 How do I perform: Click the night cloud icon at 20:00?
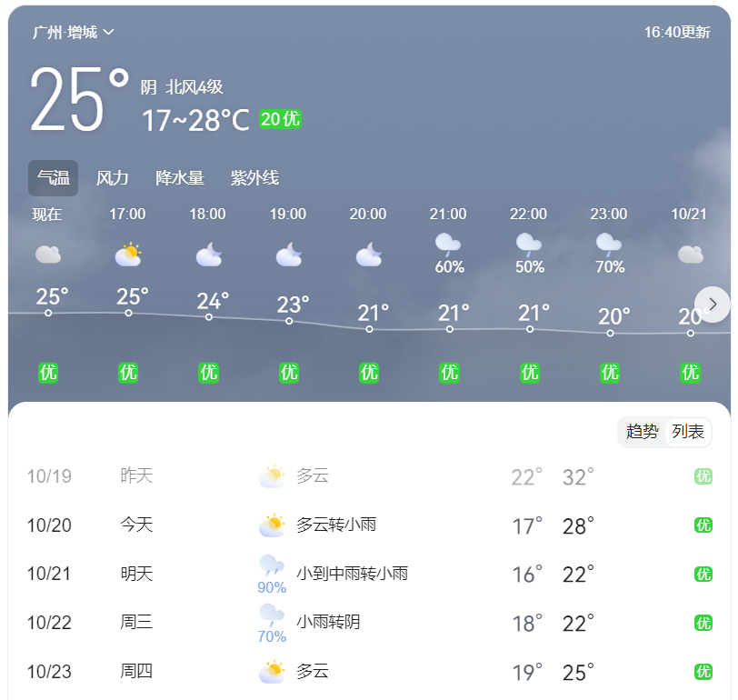(369, 255)
